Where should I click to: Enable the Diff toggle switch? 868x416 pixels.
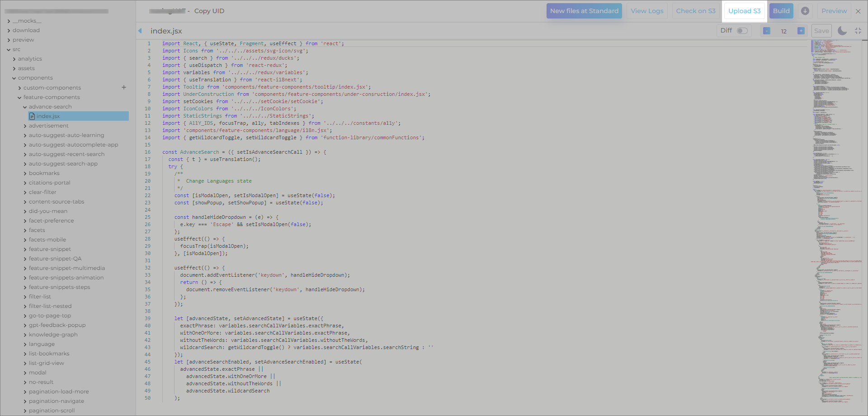coord(742,31)
